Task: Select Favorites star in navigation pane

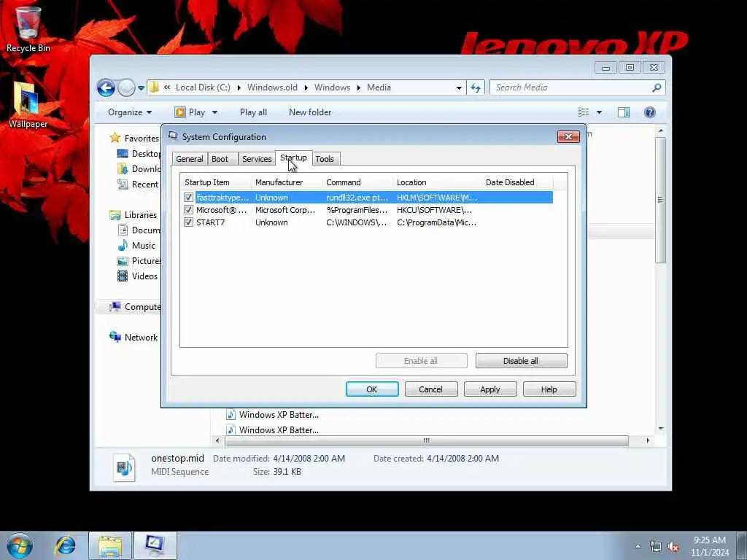Action: 115,138
